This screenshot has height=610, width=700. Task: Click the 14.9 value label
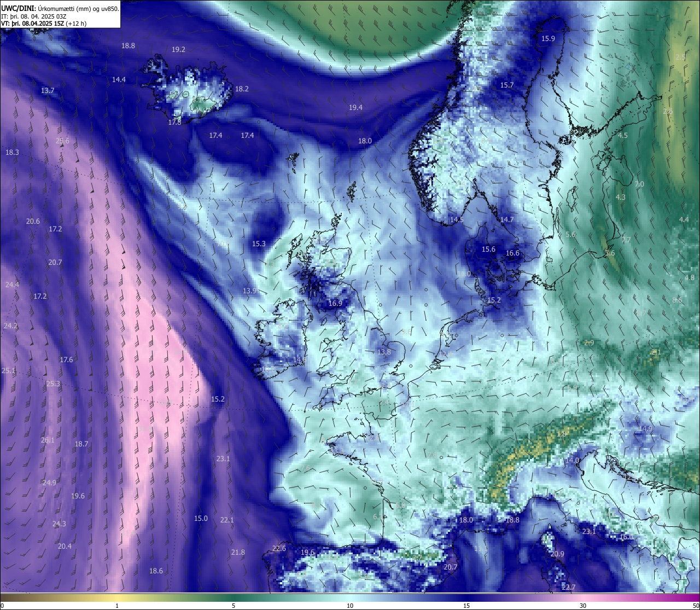coord(646,428)
